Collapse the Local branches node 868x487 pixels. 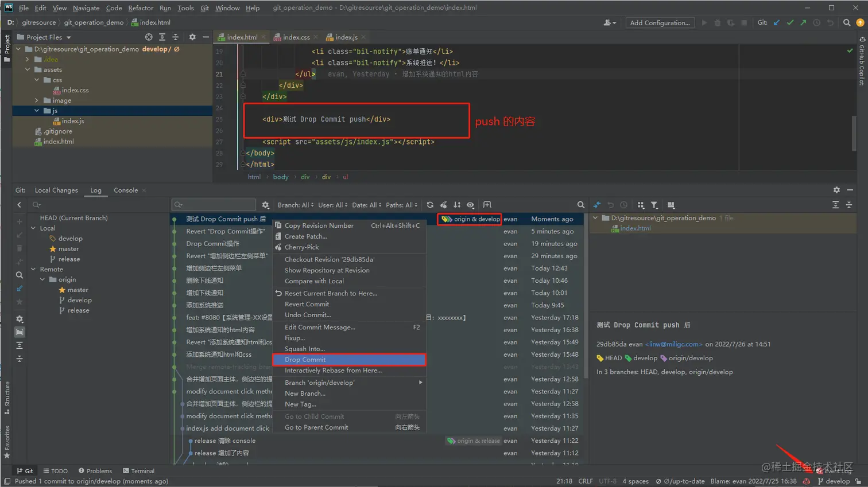coord(33,228)
